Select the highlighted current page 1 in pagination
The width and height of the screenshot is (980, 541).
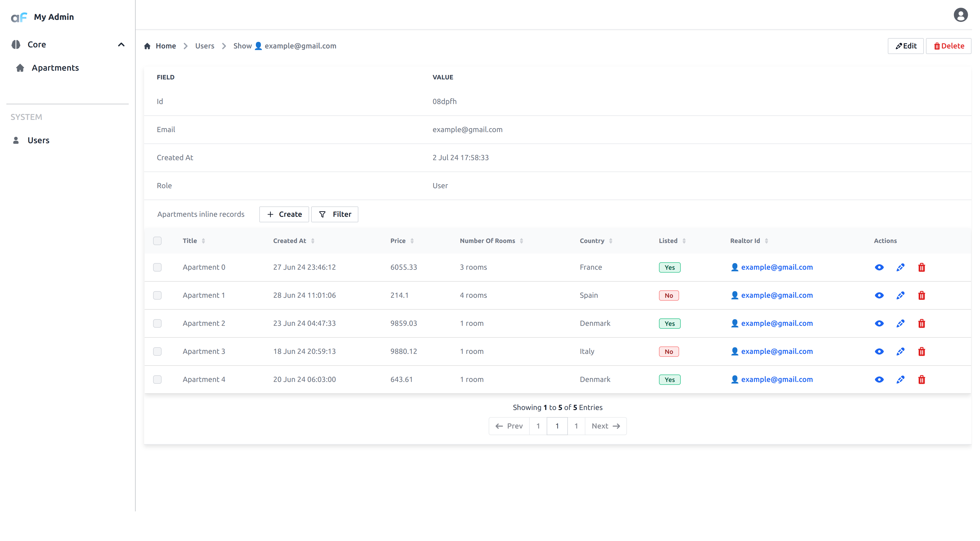557,426
